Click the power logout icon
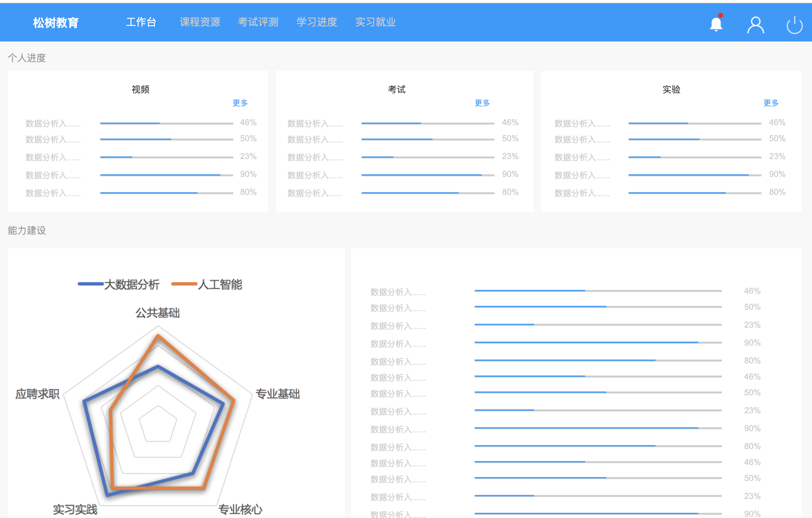 coord(794,25)
